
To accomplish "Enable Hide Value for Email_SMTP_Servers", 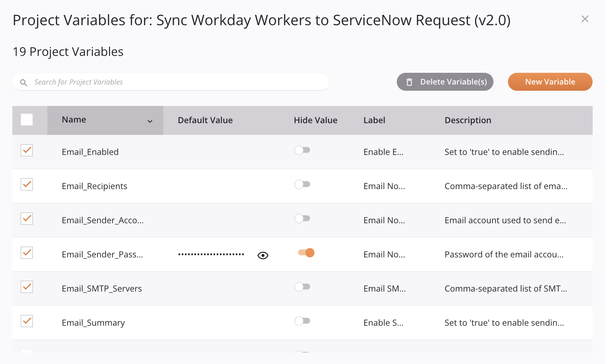I will coord(302,287).
